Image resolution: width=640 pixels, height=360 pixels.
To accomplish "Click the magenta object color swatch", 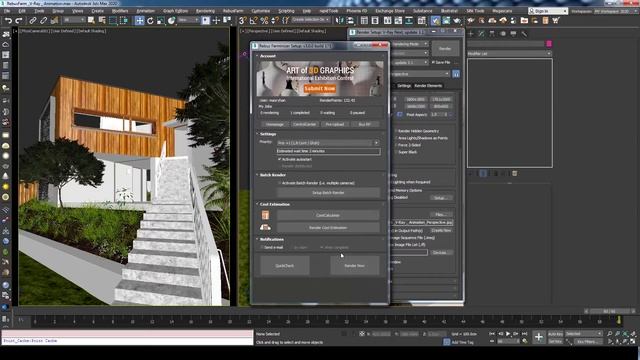I will (549, 44).
